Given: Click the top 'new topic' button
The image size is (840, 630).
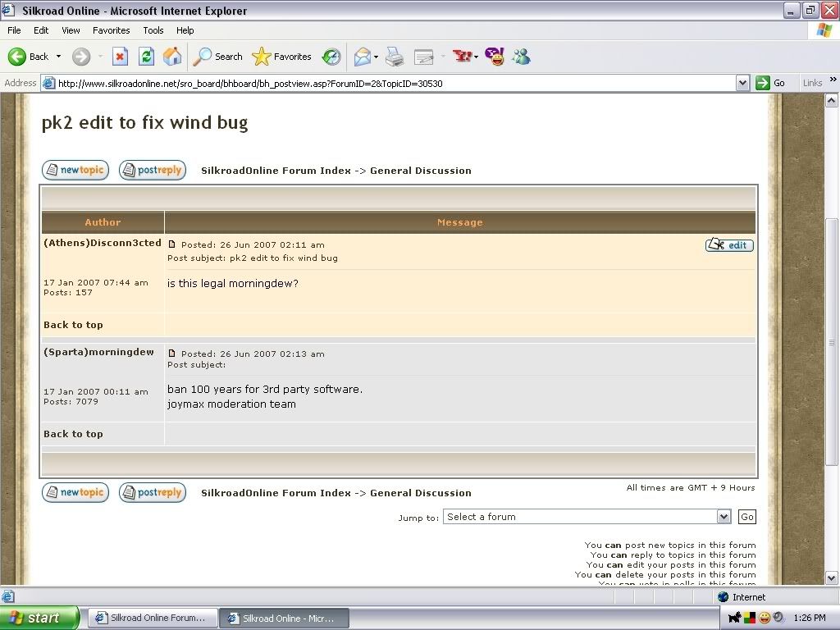Looking at the screenshot, I should coord(75,170).
